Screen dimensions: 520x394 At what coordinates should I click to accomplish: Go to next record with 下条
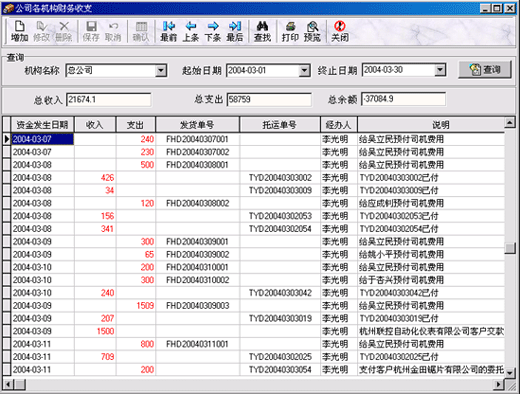(213, 31)
